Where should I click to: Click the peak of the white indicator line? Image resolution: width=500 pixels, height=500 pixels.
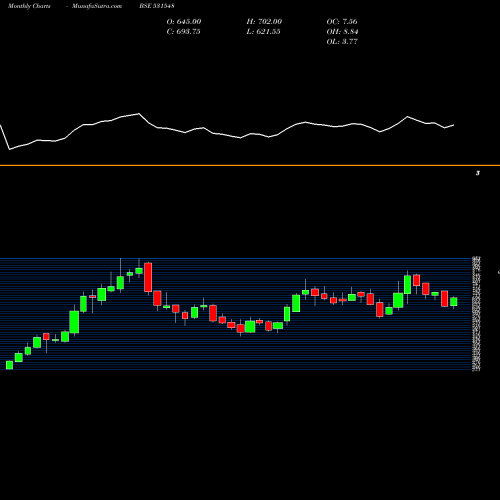click(x=139, y=114)
